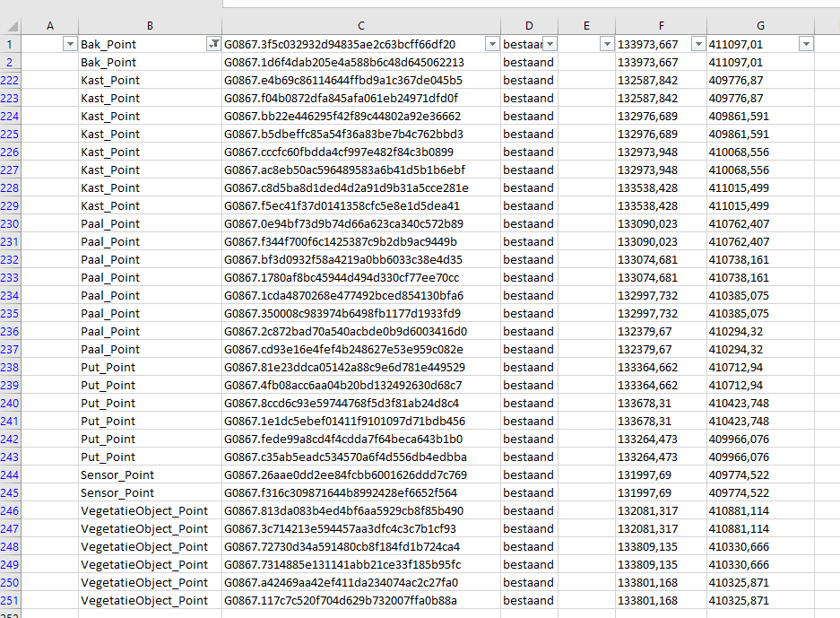Open the filter dropdown beside 133973,667 header cell

pyautogui.click(x=698, y=44)
